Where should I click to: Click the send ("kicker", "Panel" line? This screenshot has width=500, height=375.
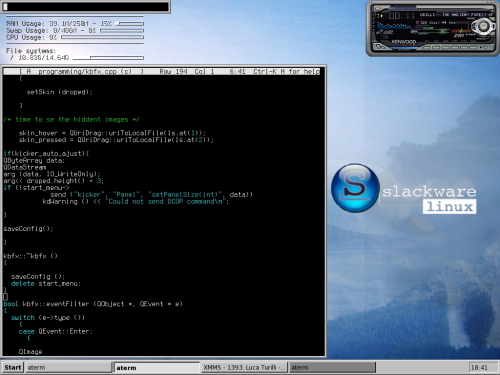(152, 194)
